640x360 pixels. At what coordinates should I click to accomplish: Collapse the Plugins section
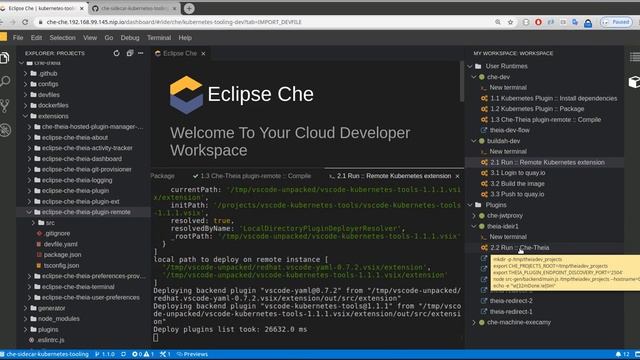pyautogui.click(x=470, y=205)
